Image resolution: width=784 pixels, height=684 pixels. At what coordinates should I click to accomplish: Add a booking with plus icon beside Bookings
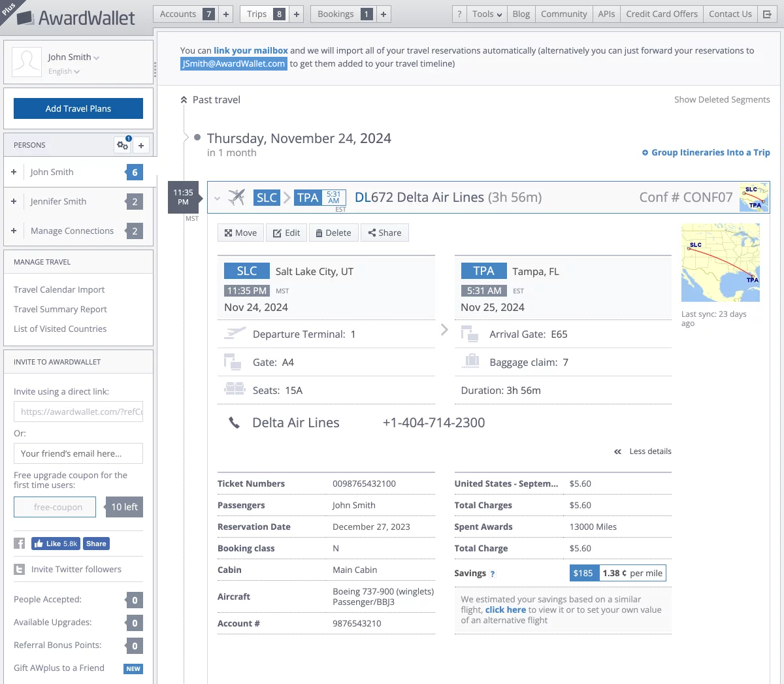384,14
